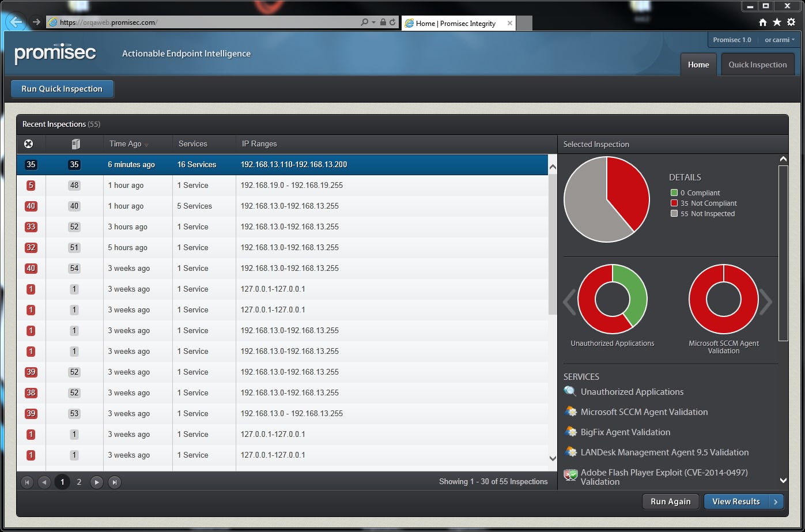The width and height of the screenshot is (805, 532).
Task: Open the 'or carmi' user menu
Action: click(x=778, y=40)
